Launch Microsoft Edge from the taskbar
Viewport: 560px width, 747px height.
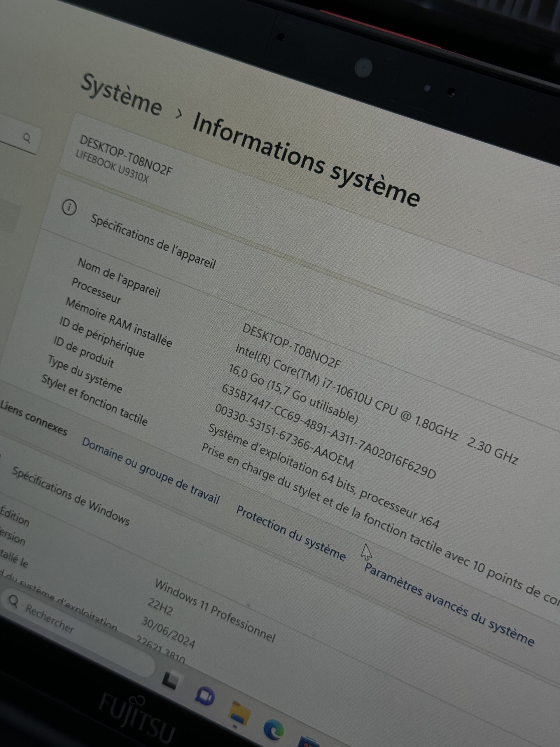(273, 730)
